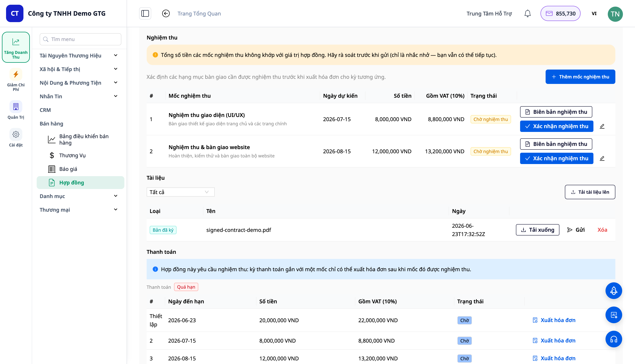The height and width of the screenshot is (364, 635).
Task: Open the TN user avatar menu
Action: [x=615, y=14]
